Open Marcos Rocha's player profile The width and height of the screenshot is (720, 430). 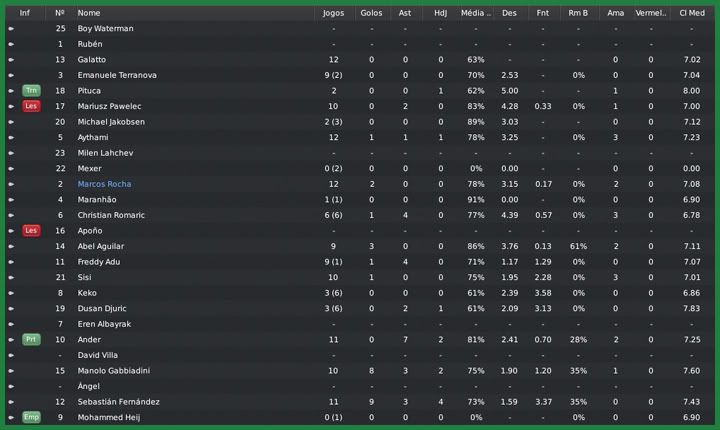[x=104, y=184]
